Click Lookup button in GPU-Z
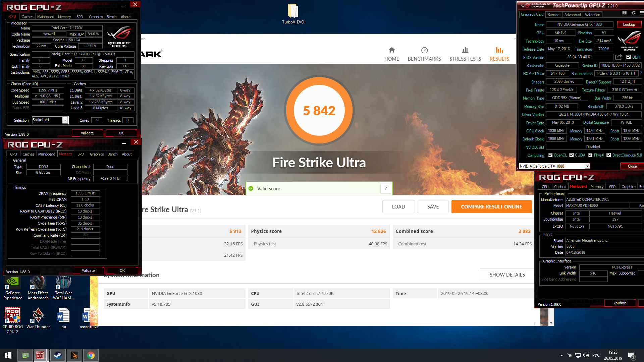The image size is (644, 362). click(629, 24)
